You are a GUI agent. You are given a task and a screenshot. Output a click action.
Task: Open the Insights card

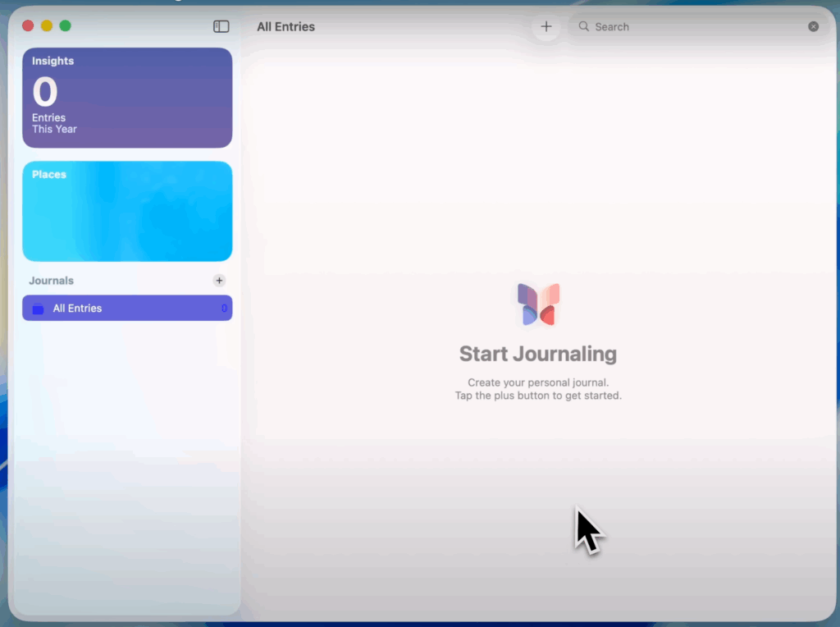coord(127,98)
